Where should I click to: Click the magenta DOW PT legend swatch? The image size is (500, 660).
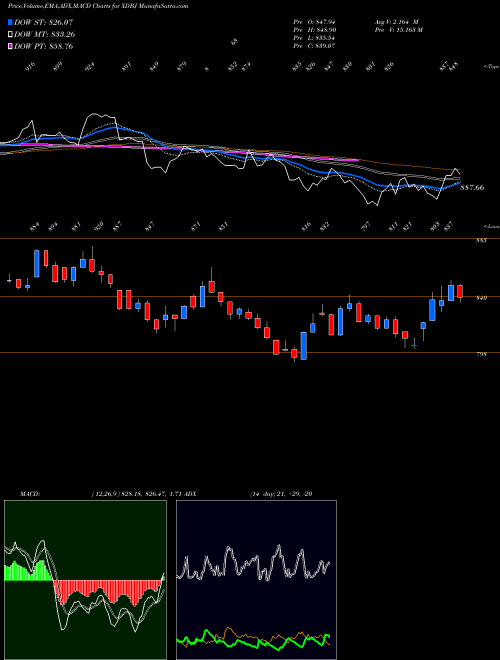[x=10, y=46]
